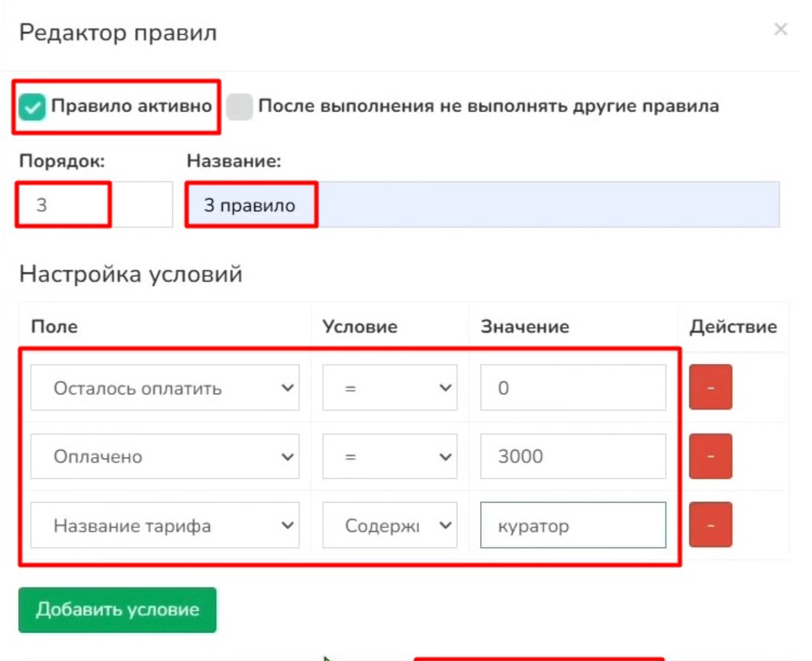Remove the Осталось оплатить condition with minus button
Image resolution: width=812 pixels, height=661 pixels.
(710, 387)
